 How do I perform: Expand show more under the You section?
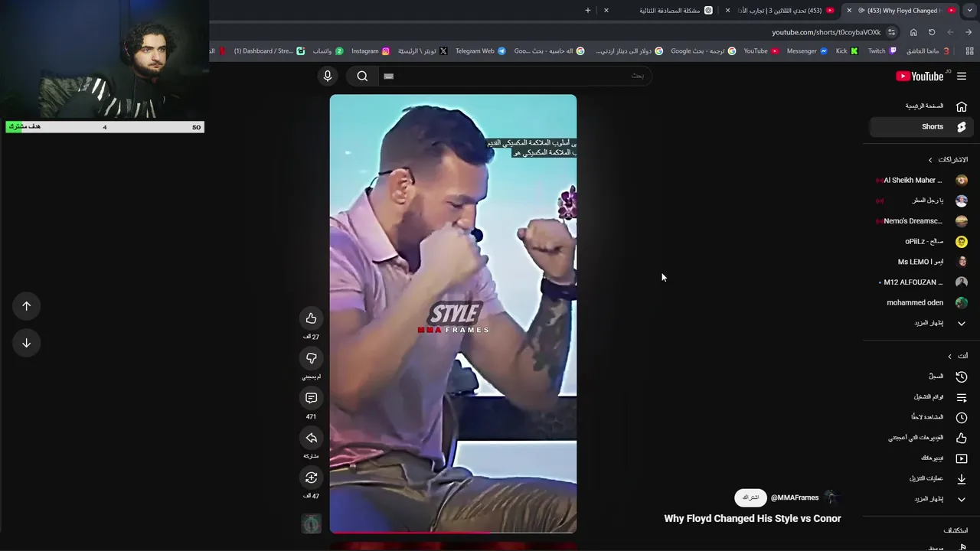pos(922,499)
